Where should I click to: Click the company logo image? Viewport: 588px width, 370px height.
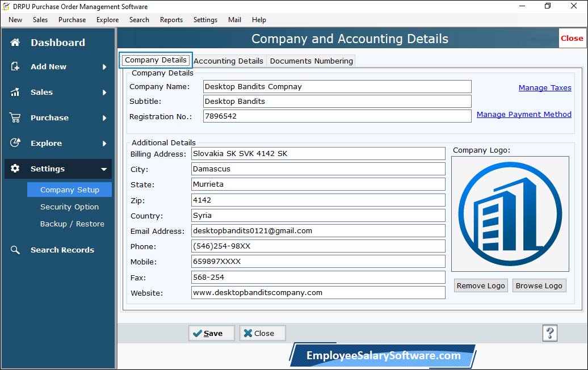[510, 214]
